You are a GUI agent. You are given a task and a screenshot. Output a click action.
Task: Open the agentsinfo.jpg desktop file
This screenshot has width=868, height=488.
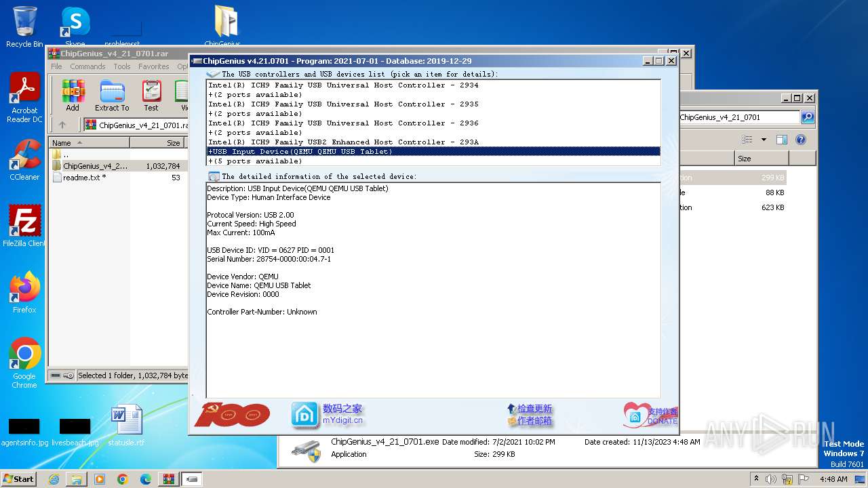24,431
